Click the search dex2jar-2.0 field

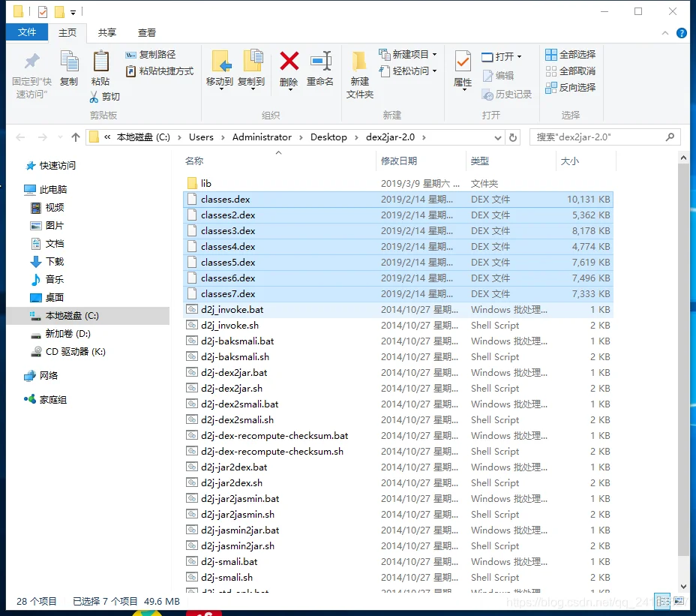click(x=605, y=137)
